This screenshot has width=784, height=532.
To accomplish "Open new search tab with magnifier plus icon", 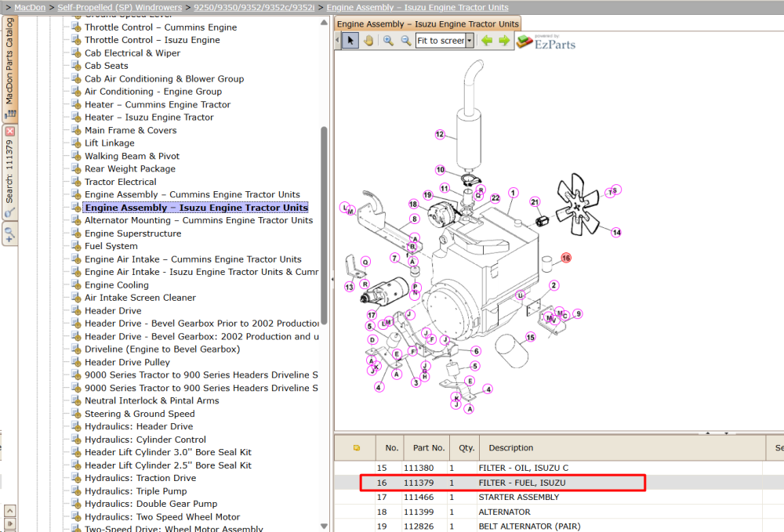I will (x=9, y=233).
